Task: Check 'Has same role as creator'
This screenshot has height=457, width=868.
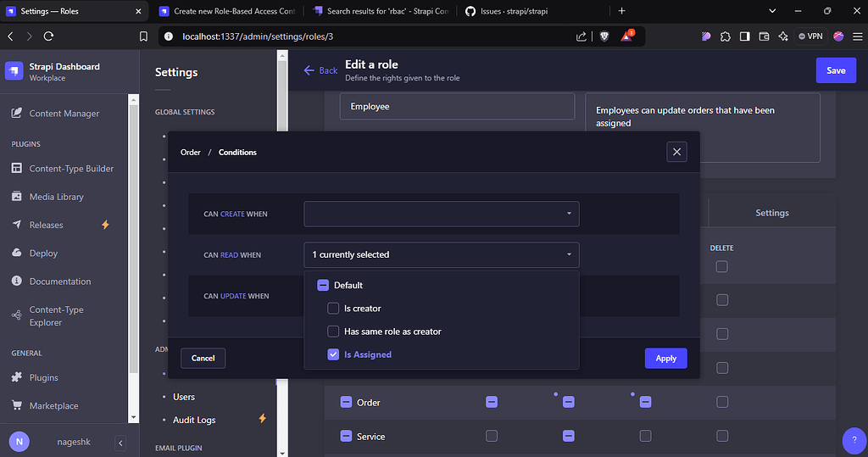Action: (x=333, y=332)
